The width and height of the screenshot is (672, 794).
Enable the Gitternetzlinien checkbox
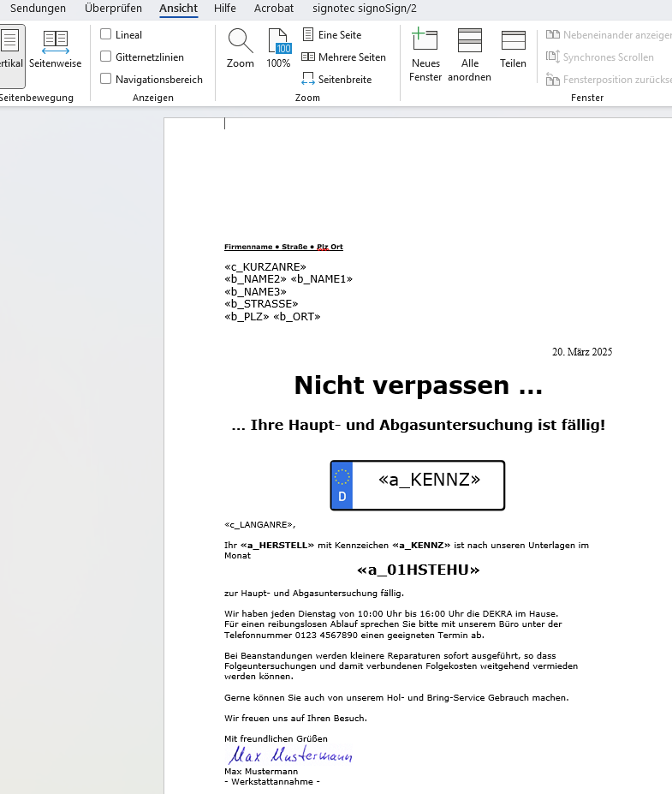[x=106, y=57]
